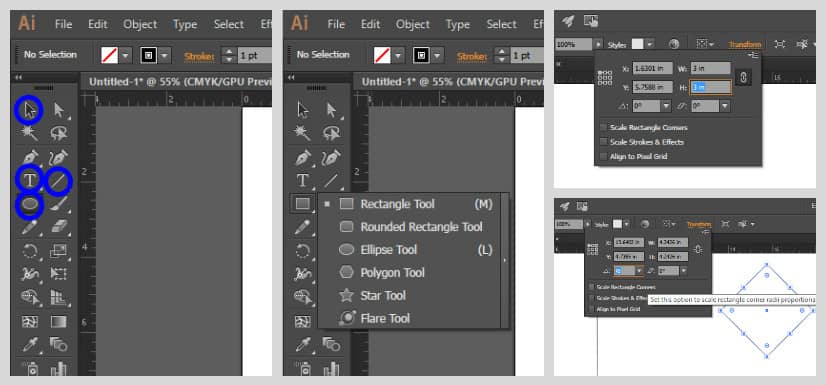Toggle constrain proportions link in diamond screenshot
The height and width of the screenshot is (385, 826).
(699, 249)
